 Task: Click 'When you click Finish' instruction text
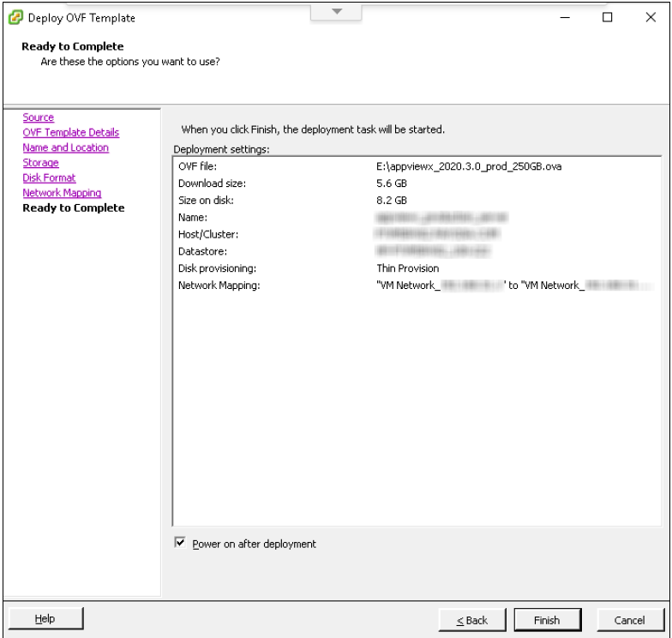(x=313, y=129)
